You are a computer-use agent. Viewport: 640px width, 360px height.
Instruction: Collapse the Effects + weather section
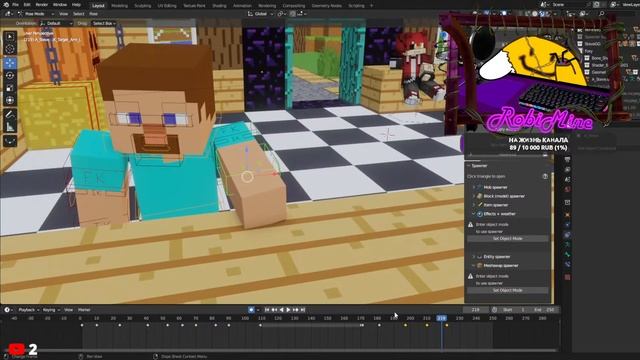pyautogui.click(x=474, y=214)
